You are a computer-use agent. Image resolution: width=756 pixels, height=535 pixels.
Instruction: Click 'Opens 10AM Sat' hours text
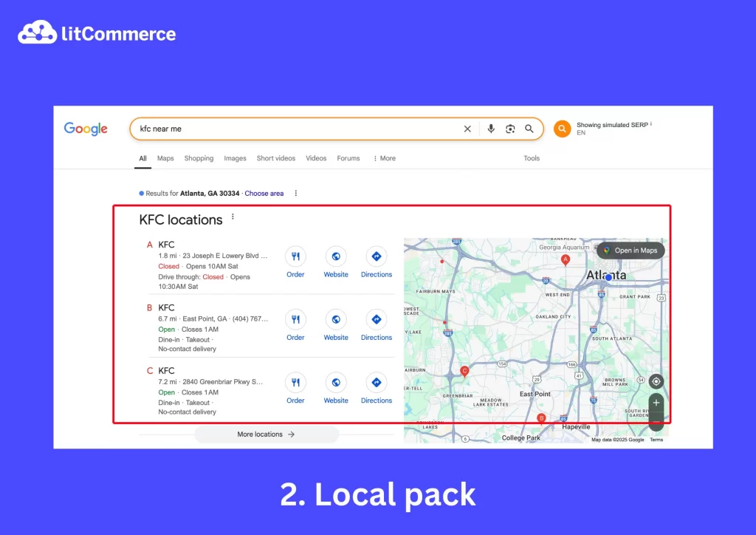pyautogui.click(x=212, y=266)
